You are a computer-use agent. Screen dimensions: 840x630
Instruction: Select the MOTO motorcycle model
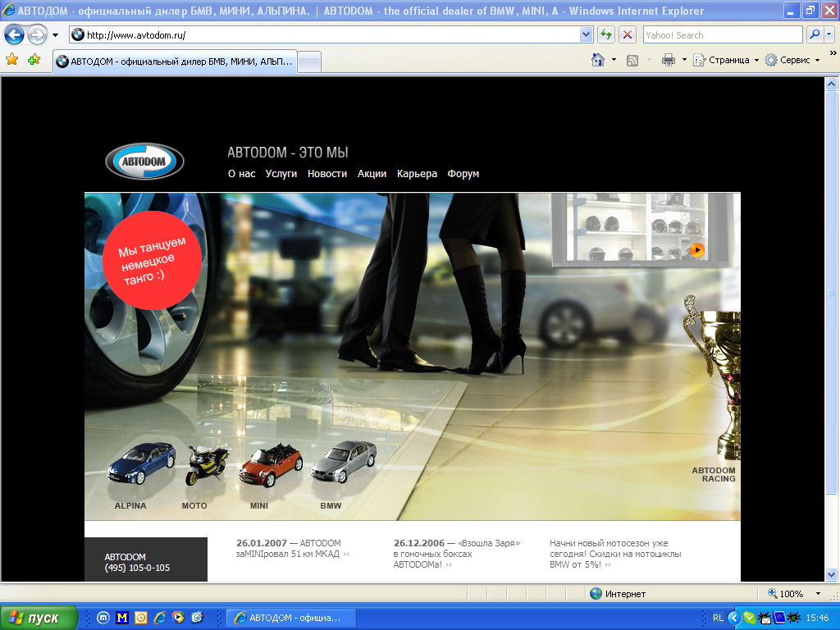207,466
